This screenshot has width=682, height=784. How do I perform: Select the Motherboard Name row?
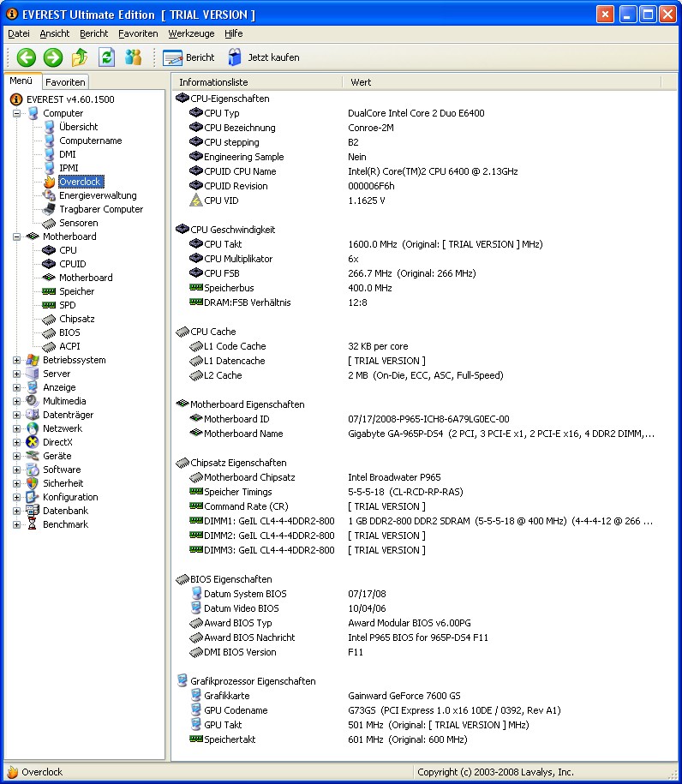[424, 434]
